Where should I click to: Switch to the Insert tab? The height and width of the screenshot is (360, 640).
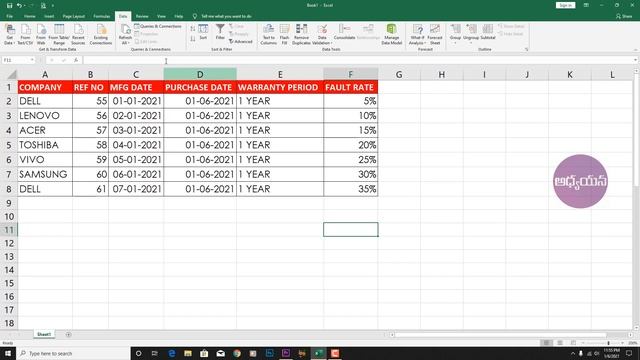click(49, 16)
